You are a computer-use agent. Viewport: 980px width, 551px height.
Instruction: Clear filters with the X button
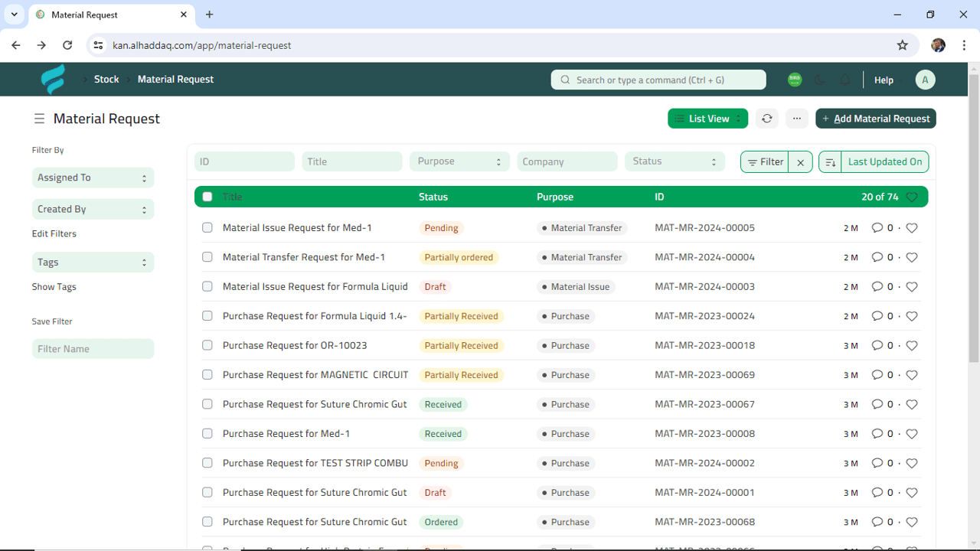(x=800, y=162)
